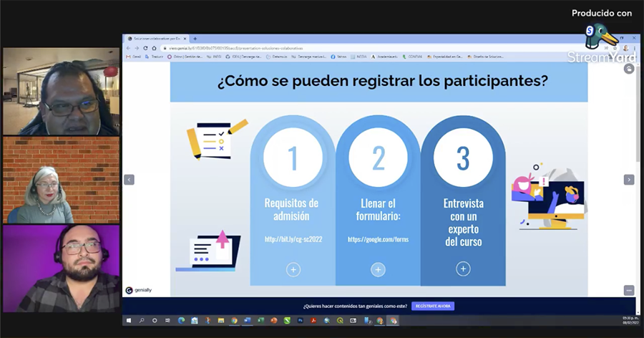Click the number 2 circle
This screenshot has height=338, width=644.
[378, 158]
